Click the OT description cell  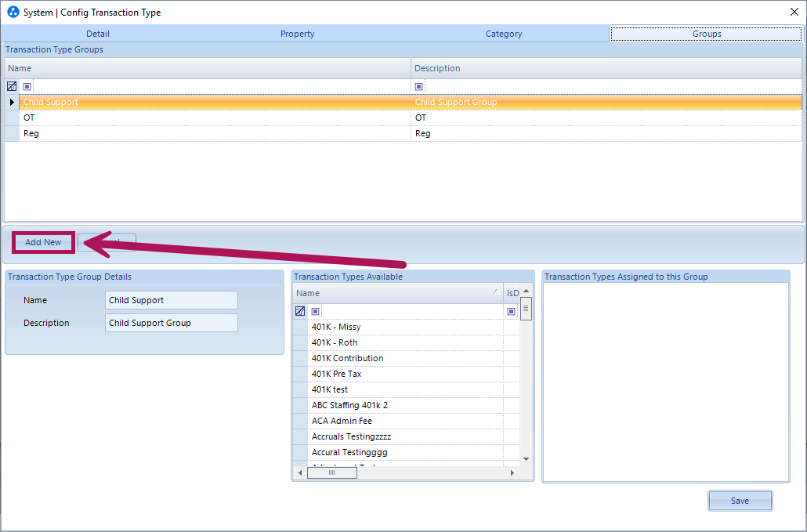coord(606,118)
